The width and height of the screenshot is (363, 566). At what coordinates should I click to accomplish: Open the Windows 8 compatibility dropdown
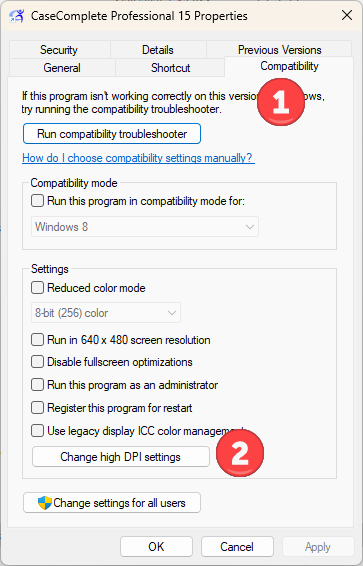click(x=145, y=227)
